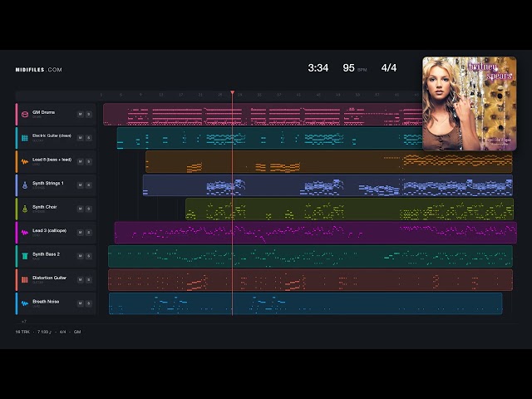The image size is (532, 399).
Task: Solo the Distortion Guitar track
Action: [x=89, y=279]
